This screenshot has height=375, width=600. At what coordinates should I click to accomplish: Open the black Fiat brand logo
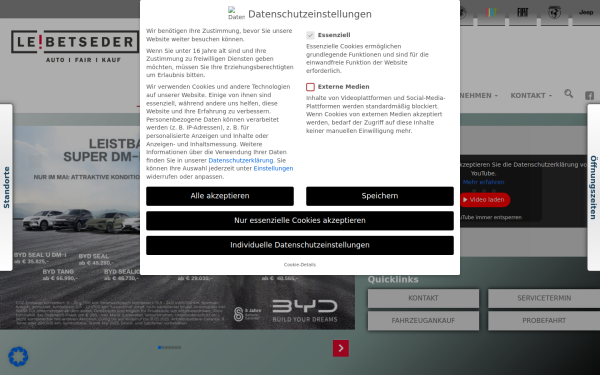pos(523,13)
